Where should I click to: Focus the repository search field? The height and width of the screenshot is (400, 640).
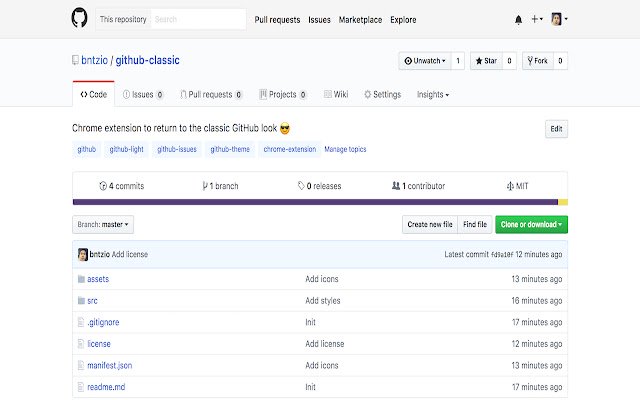198,19
